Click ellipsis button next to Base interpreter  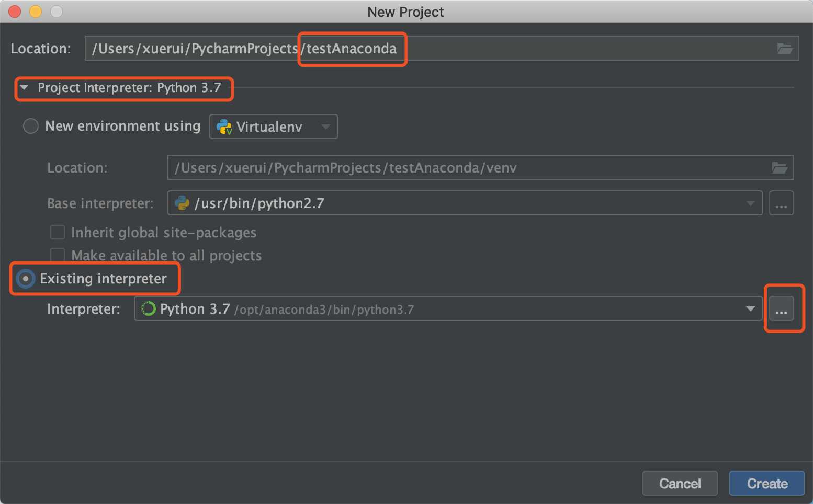coord(782,203)
